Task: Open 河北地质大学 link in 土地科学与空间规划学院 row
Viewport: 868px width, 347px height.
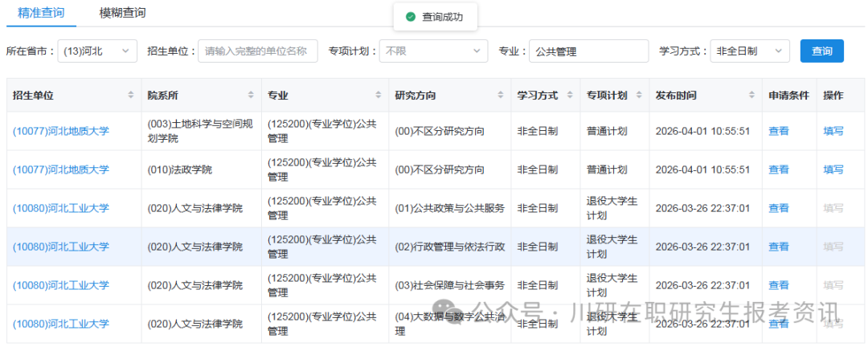Action: (x=61, y=131)
